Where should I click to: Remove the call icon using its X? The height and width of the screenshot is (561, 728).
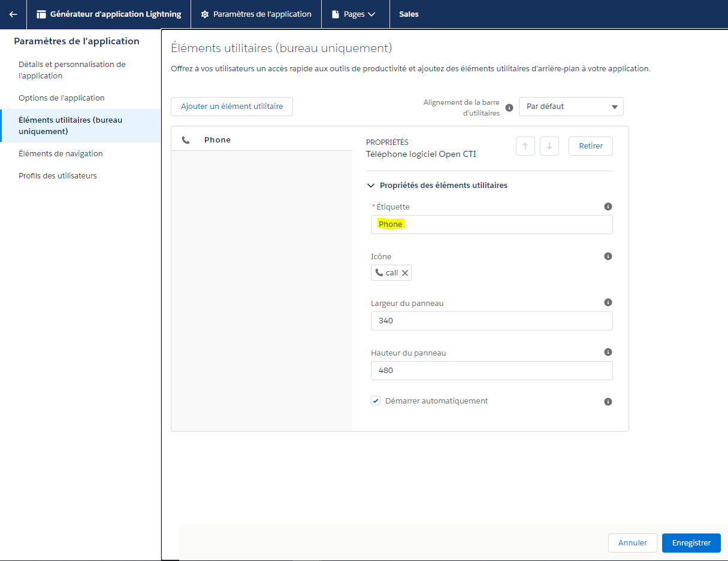405,273
